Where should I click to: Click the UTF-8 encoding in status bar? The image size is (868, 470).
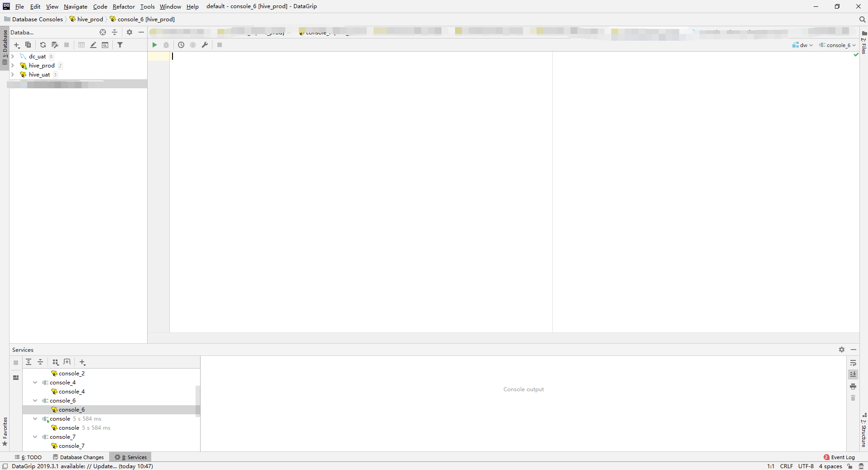pos(806,466)
